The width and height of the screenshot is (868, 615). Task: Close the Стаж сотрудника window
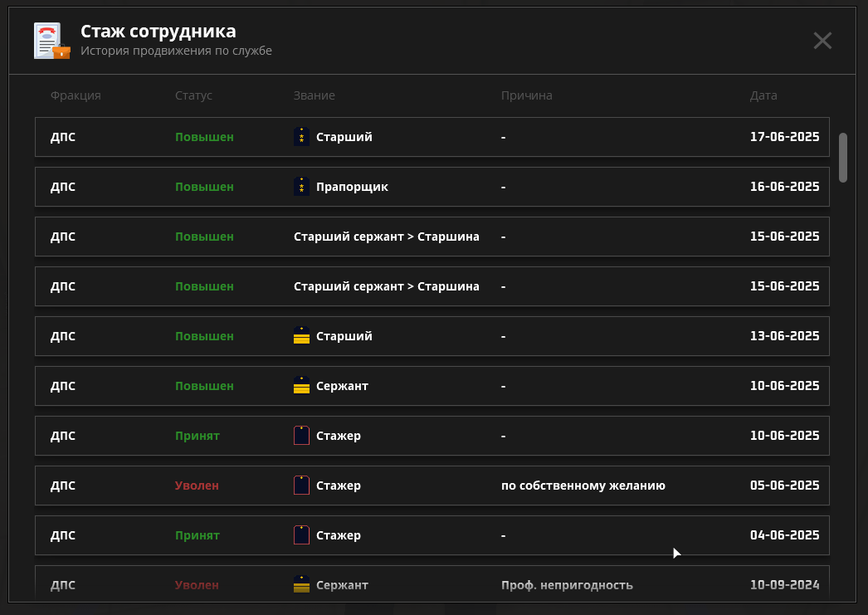pyautogui.click(x=822, y=41)
